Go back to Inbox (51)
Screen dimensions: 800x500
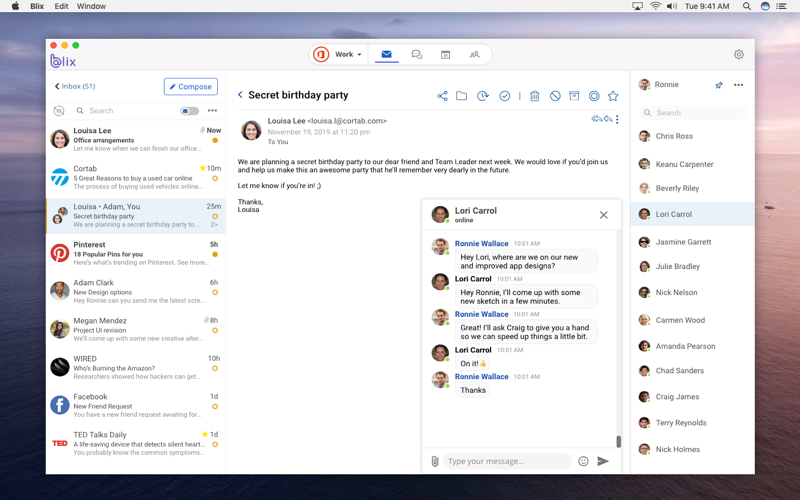click(x=75, y=87)
